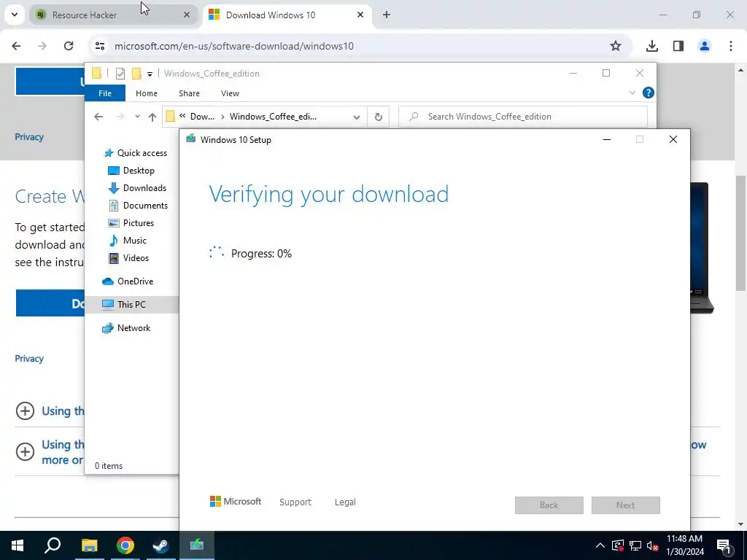Select Downloads in navigation pane
The image size is (747, 560).
coord(137,188)
